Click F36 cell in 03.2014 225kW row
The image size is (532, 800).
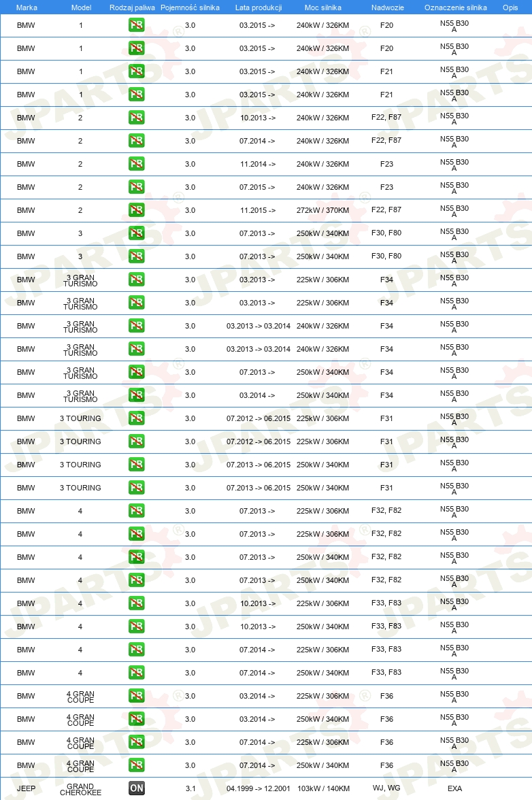386,696
